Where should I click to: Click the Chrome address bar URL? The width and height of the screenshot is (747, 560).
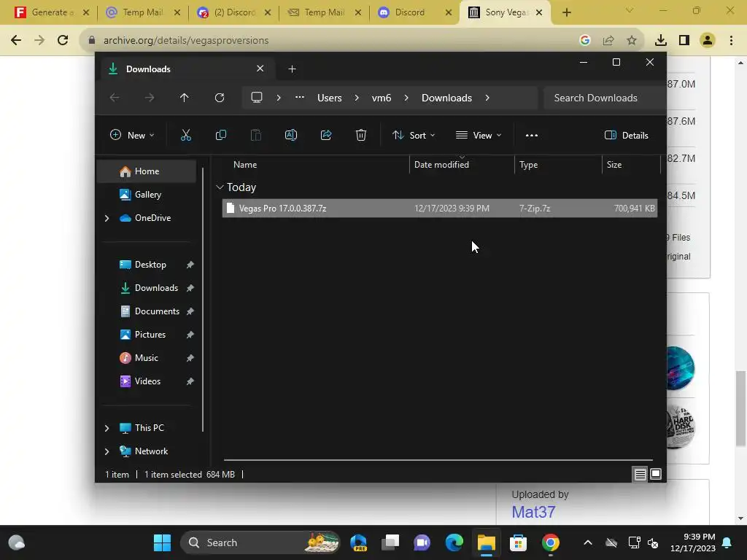pyautogui.click(x=186, y=41)
